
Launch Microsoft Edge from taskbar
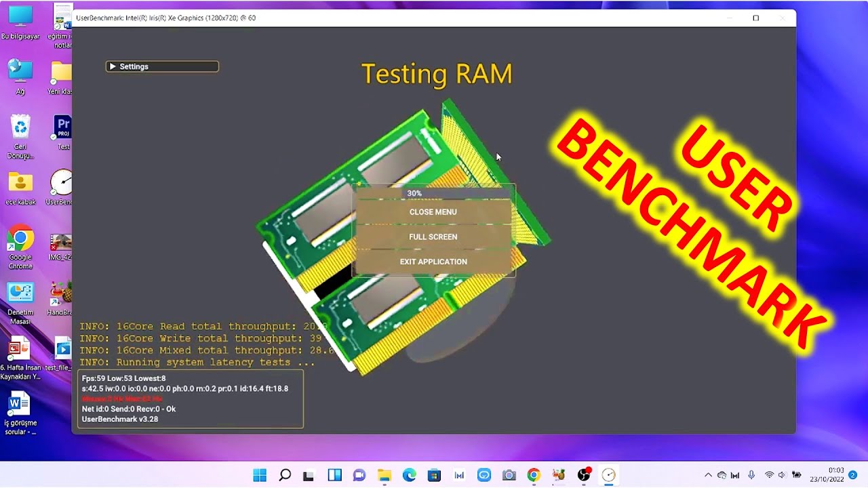tap(410, 475)
